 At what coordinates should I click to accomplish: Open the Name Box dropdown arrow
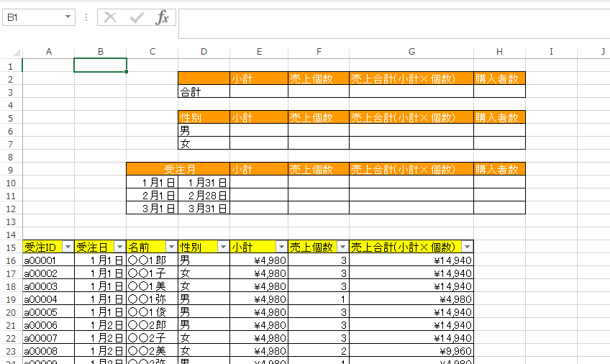pyautogui.click(x=68, y=17)
